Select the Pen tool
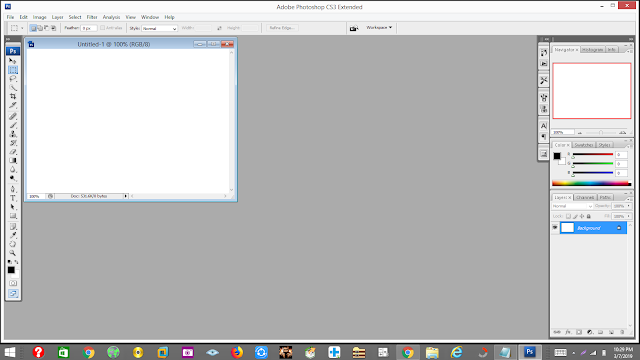 [x=13, y=189]
